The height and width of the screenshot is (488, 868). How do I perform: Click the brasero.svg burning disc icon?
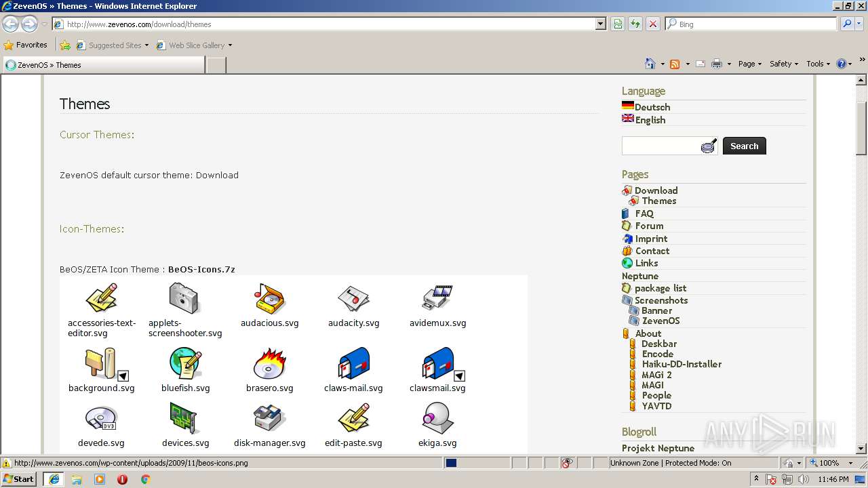coord(270,364)
